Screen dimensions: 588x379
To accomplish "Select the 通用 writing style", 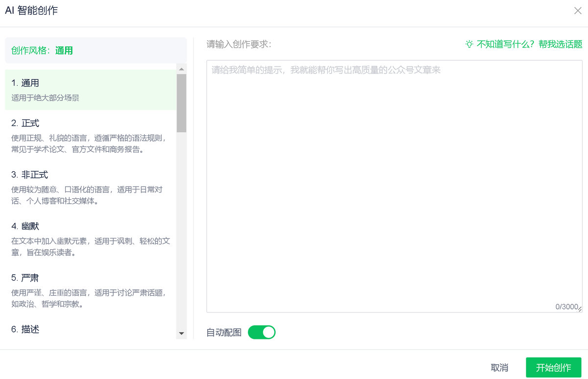I will click(91, 90).
